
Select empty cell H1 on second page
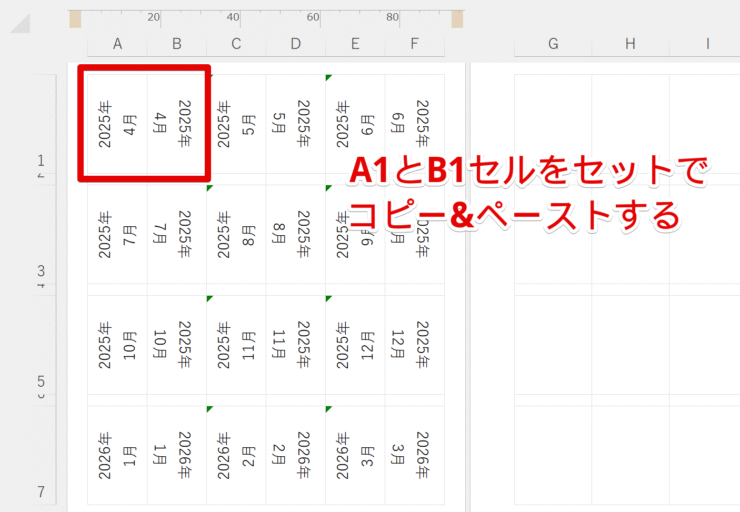click(x=631, y=124)
